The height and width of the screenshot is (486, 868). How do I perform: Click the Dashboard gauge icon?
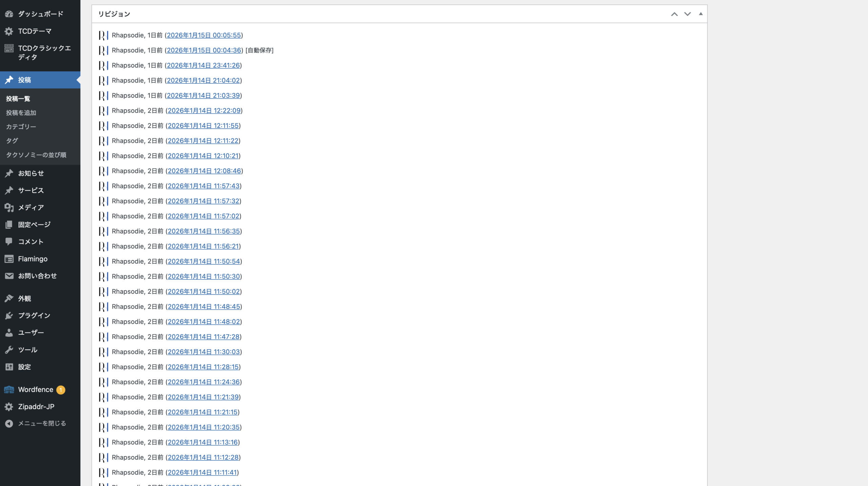[9, 14]
